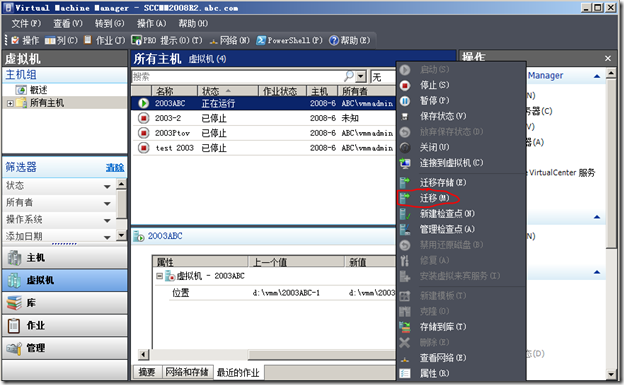
Task: Select 暂停 (Pause) in the context menu
Action: 434,100
